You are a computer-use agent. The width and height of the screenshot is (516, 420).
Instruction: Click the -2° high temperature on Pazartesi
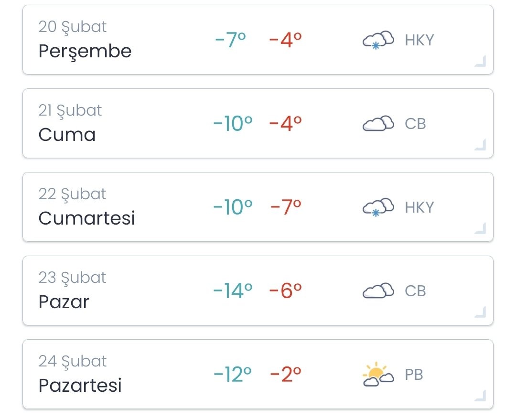coord(285,375)
